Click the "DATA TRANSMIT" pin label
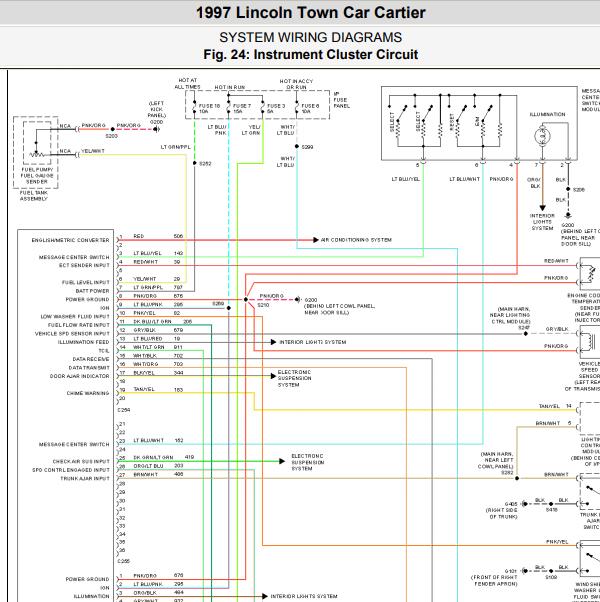Screen dimensions: 600x602 coord(89,368)
